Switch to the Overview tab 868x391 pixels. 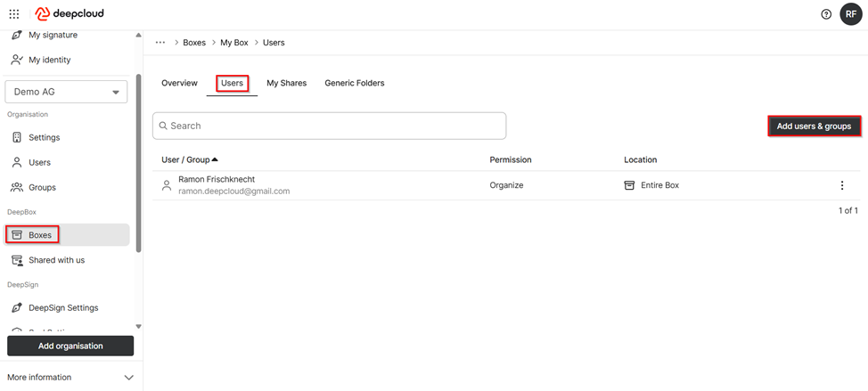[179, 83]
